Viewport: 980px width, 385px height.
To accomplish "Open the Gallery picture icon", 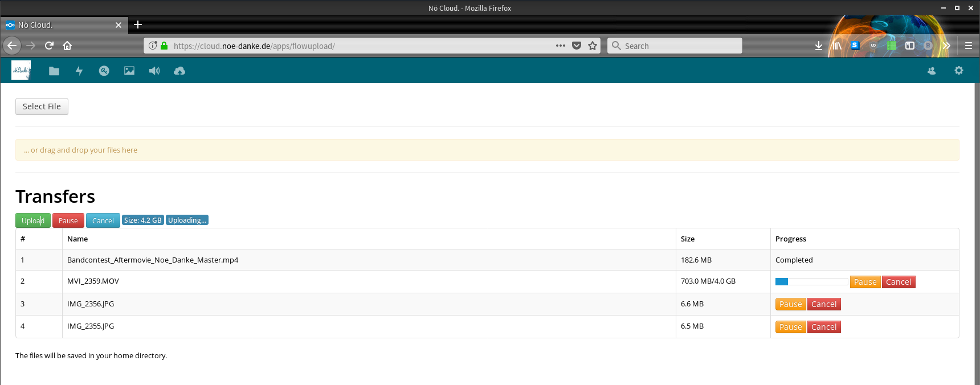I will click(x=129, y=71).
